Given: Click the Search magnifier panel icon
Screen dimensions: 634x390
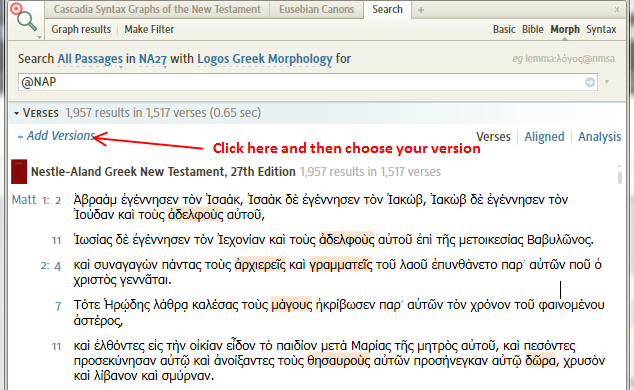Looking at the screenshot, I should click(26, 20).
